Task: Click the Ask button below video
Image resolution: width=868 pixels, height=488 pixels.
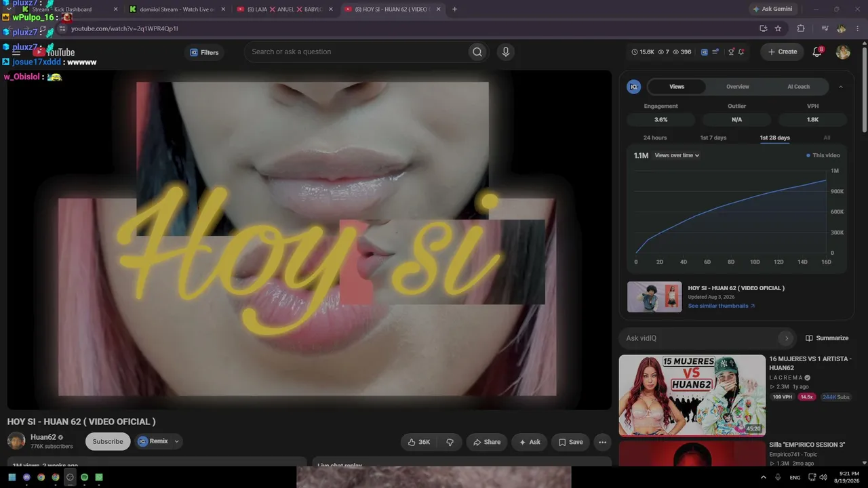Action: 530,442
